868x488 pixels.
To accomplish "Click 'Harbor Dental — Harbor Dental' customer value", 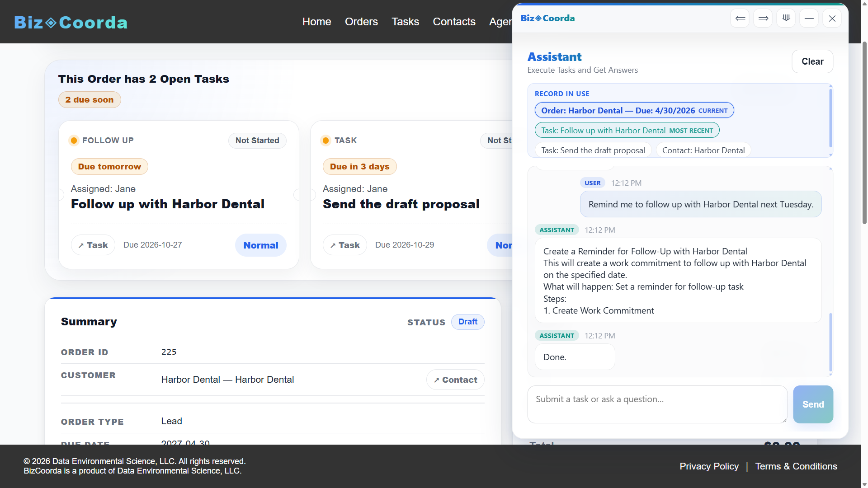I will click(x=227, y=380).
